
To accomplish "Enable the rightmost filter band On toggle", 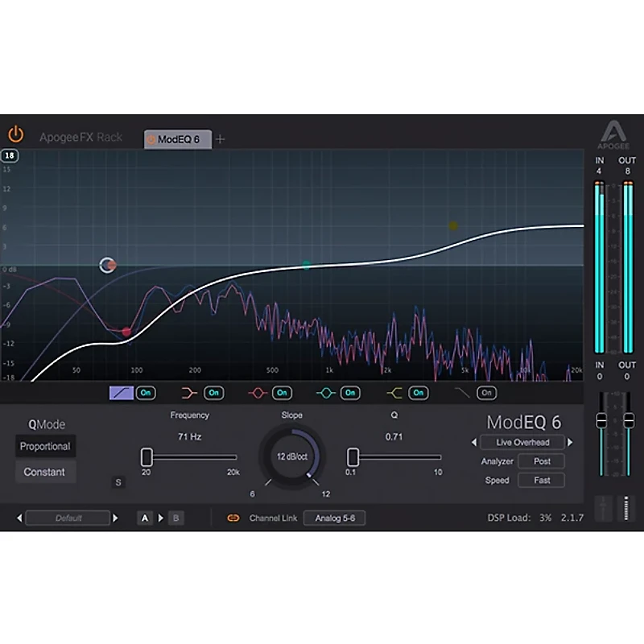I will point(485,392).
